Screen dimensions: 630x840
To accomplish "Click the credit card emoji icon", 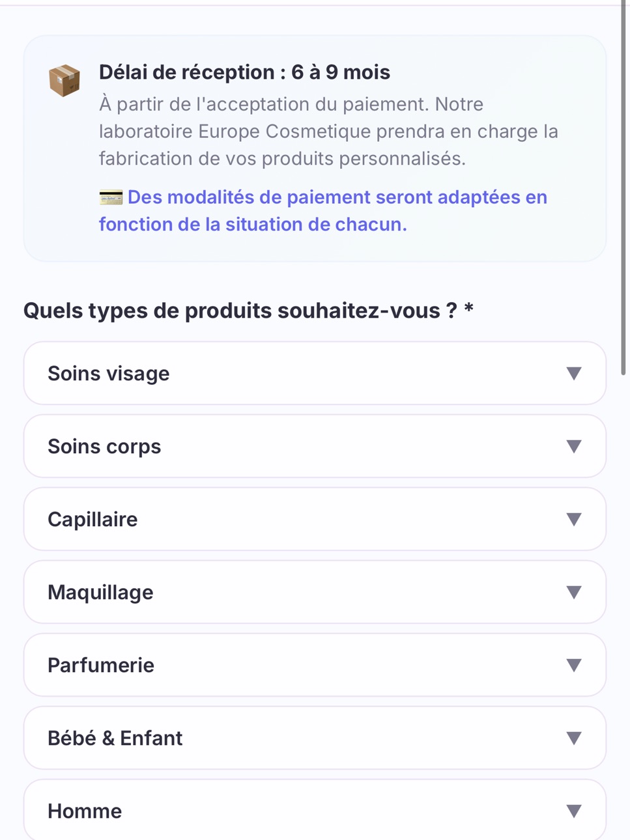I will 111,197.
